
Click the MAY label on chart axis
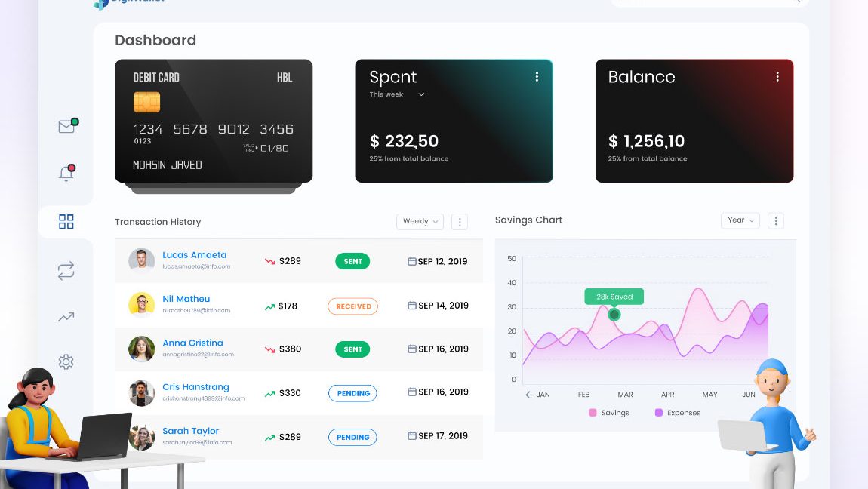click(x=709, y=395)
